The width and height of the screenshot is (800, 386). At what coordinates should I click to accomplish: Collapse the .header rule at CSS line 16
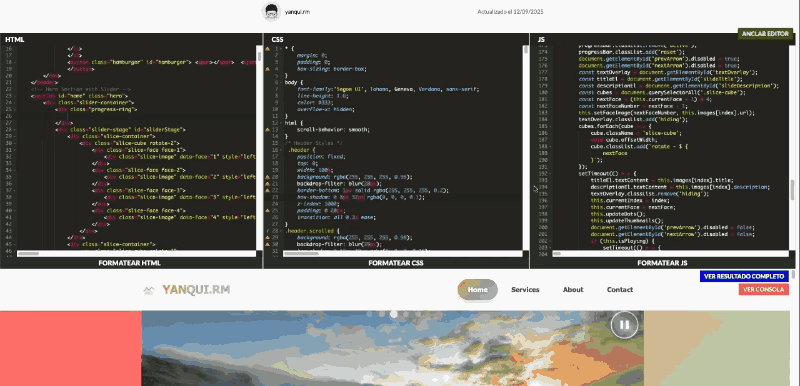pos(281,150)
